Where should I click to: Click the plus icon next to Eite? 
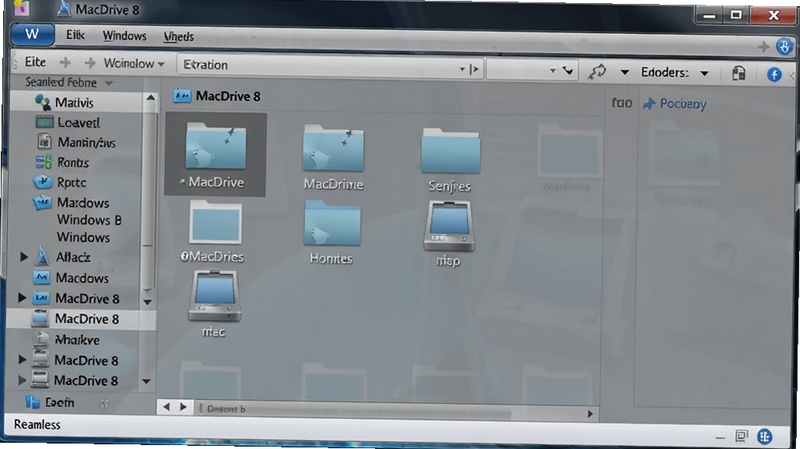[x=65, y=62]
